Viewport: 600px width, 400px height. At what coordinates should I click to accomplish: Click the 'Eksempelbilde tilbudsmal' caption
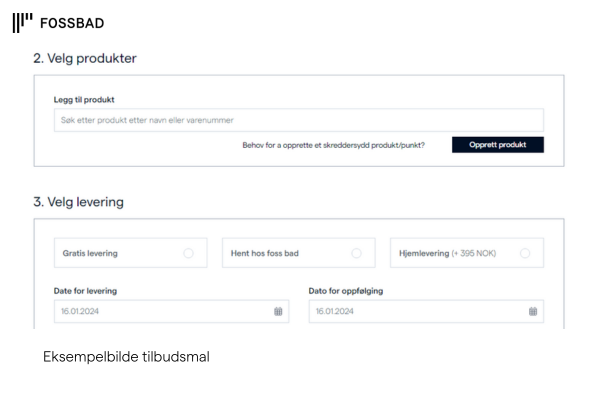126,357
